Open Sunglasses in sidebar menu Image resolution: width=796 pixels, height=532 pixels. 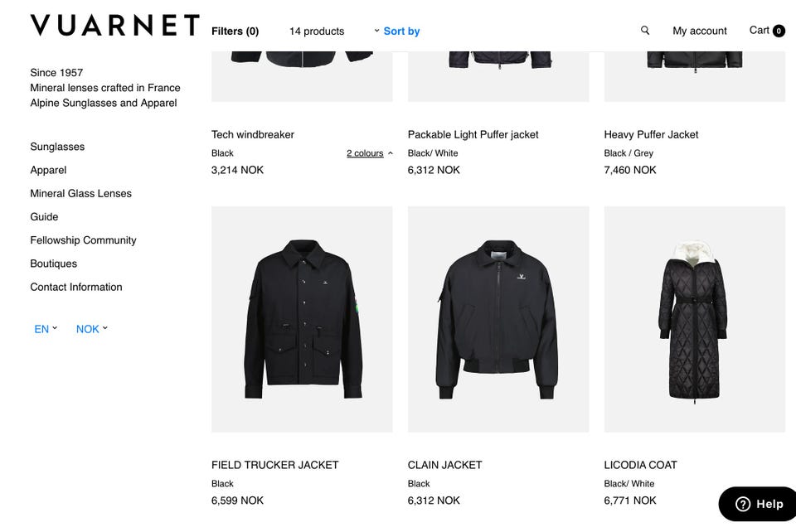[x=57, y=147]
